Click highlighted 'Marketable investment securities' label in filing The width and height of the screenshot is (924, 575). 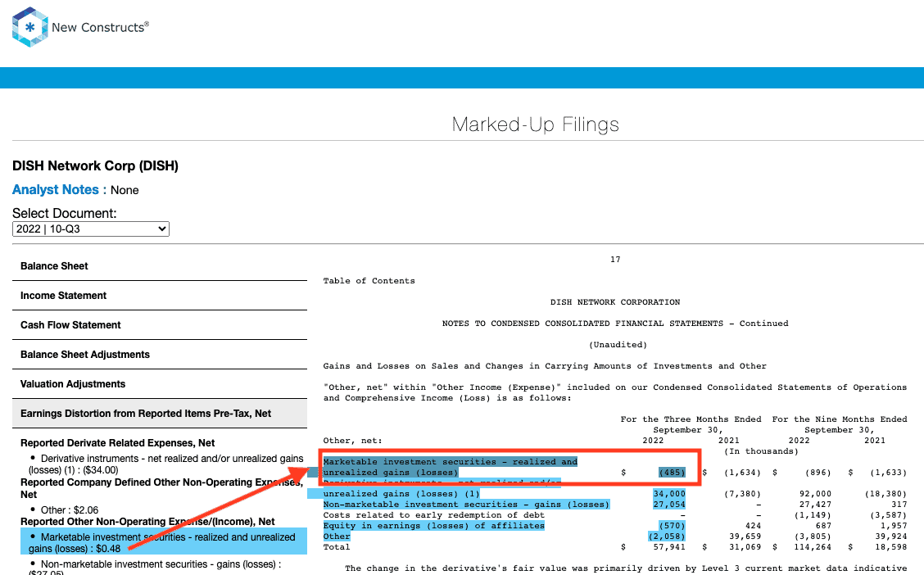tap(451, 467)
